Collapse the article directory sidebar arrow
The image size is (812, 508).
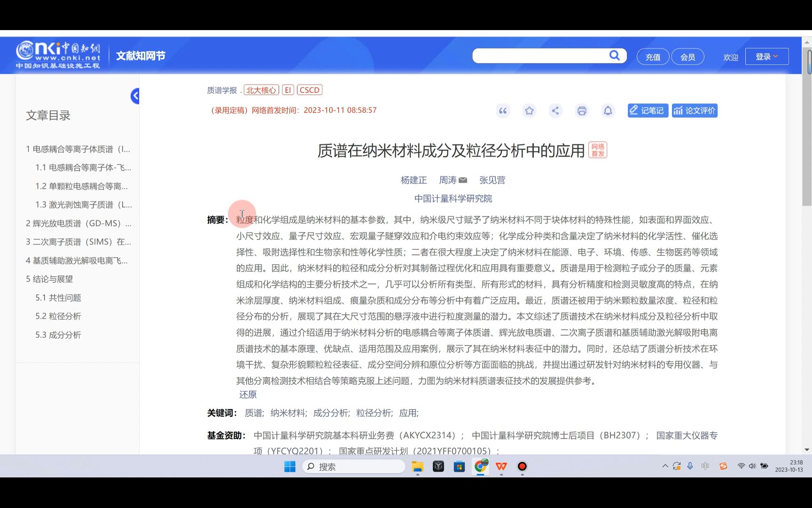[135, 96]
